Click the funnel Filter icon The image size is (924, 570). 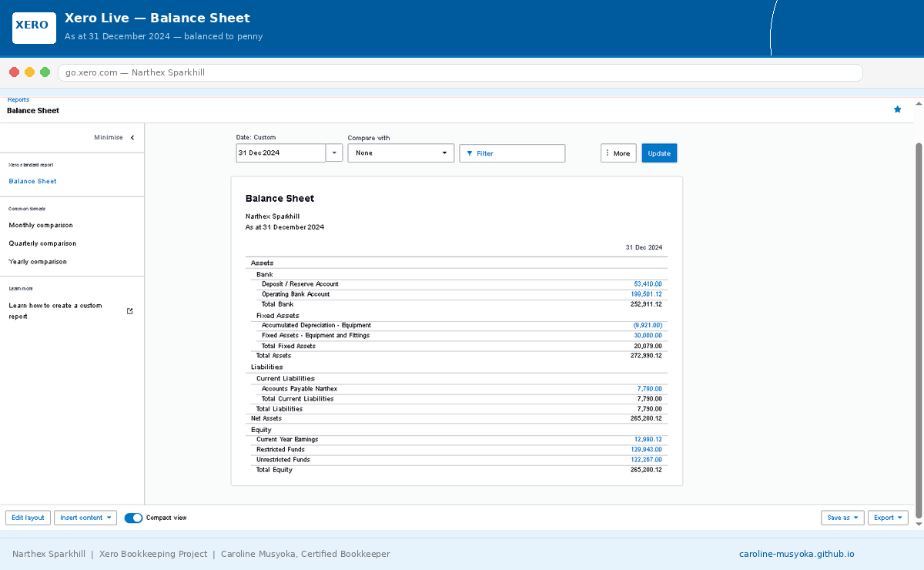470,153
